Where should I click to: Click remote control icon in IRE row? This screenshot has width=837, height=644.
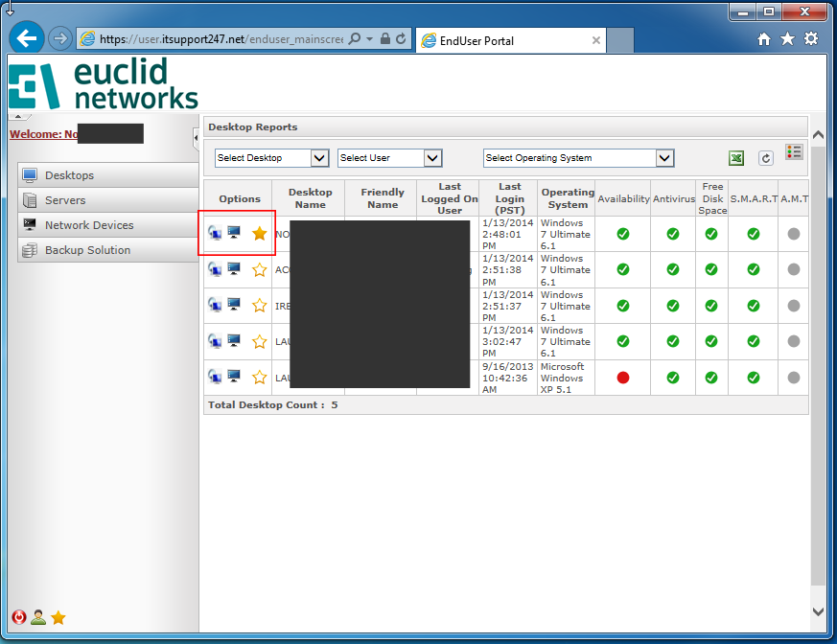point(215,305)
